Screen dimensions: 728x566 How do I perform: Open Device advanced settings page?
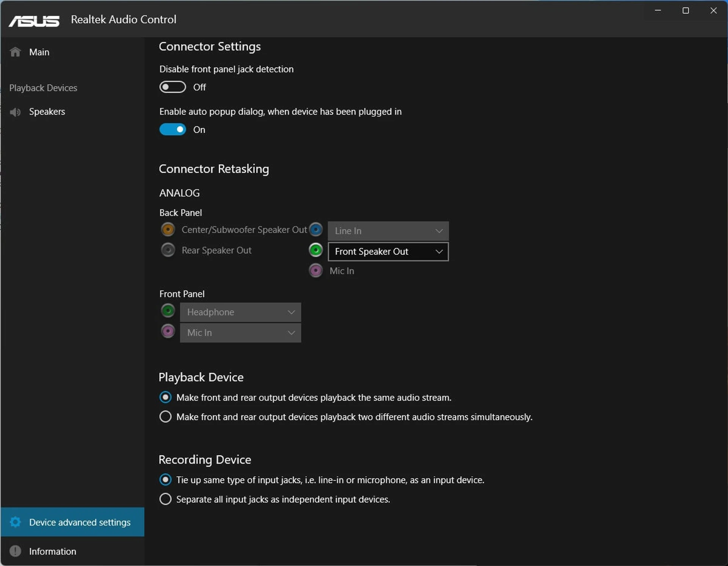(72, 522)
